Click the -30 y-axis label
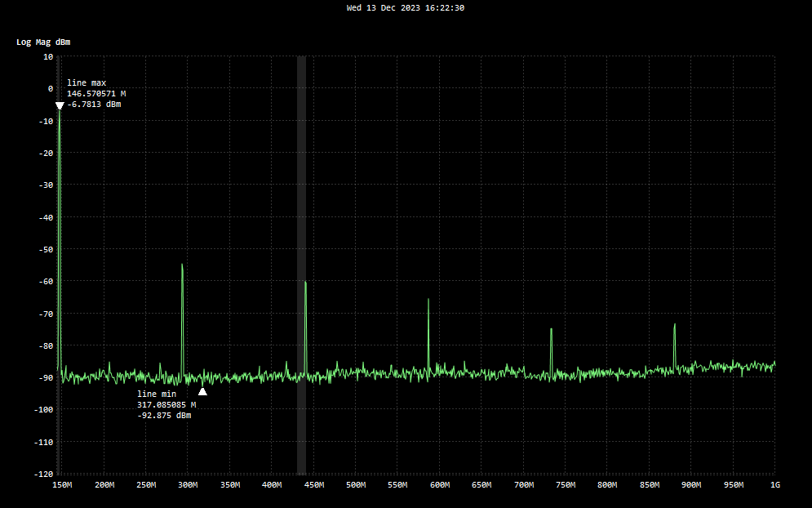This screenshot has height=508, width=812. click(x=46, y=185)
